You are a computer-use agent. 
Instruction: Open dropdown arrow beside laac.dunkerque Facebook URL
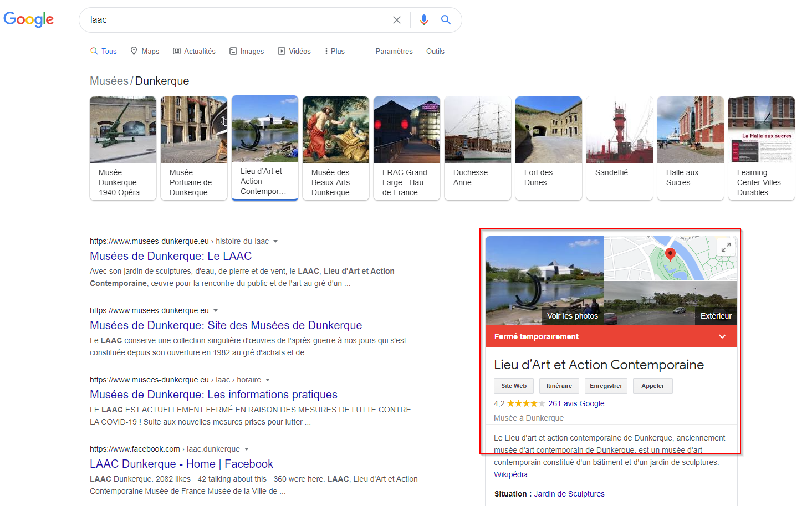pos(247,449)
